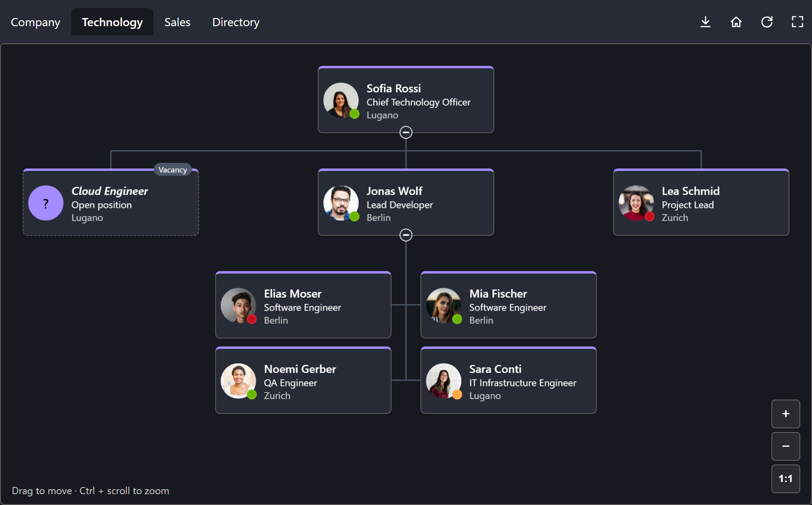Switch to the Sales tab
This screenshot has height=505, width=812.
[177, 22]
